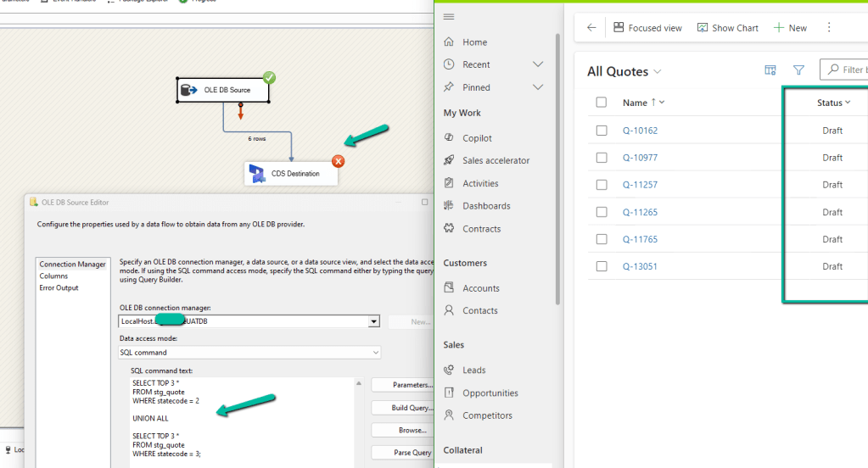Click the '6 rows' data path label
Screen dimensions: 868x468
tap(257, 138)
